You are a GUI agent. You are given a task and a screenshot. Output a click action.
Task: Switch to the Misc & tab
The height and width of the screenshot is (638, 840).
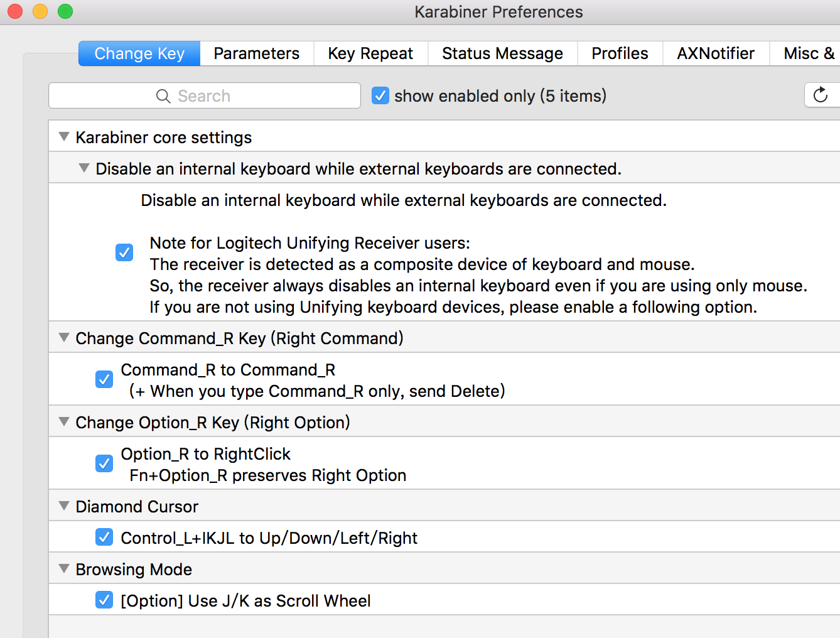[x=807, y=53]
